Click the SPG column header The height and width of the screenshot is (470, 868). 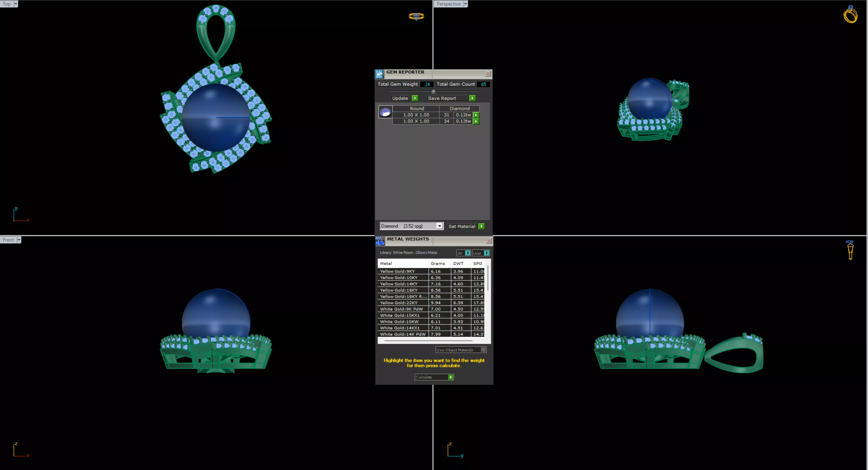click(478, 263)
